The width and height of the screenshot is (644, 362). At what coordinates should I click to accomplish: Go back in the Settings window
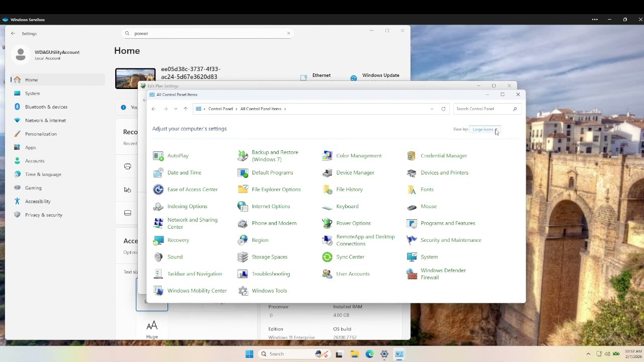tap(13, 33)
